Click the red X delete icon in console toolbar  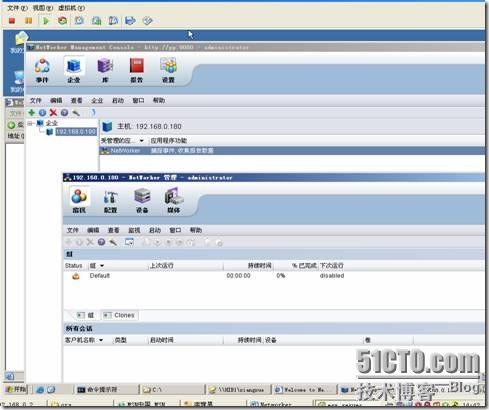pos(53,113)
